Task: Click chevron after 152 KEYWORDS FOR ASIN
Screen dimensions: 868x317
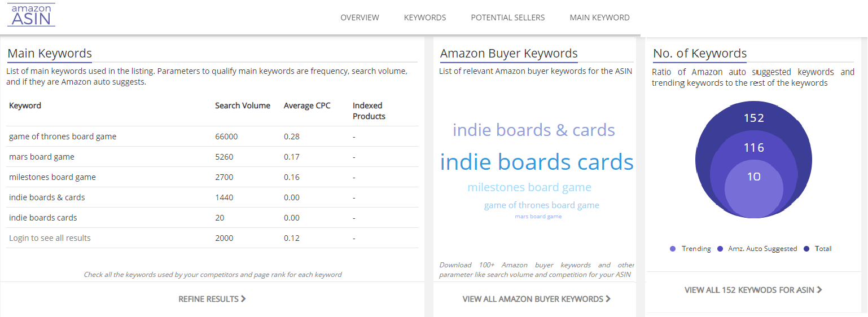Action: pos(819,290)
